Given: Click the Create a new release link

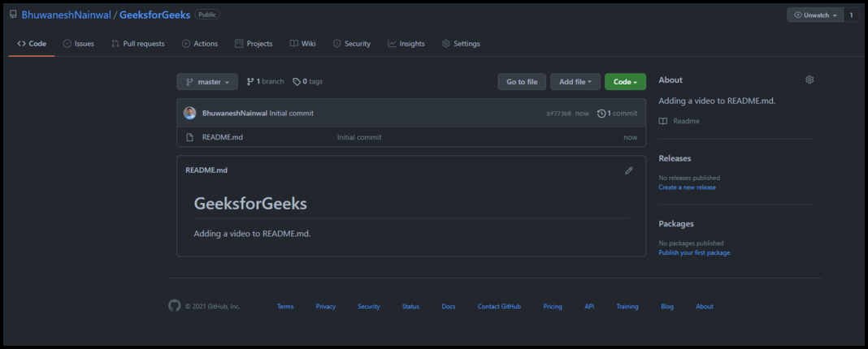Looking at the screenshot, I should click(x=687, y=187).
